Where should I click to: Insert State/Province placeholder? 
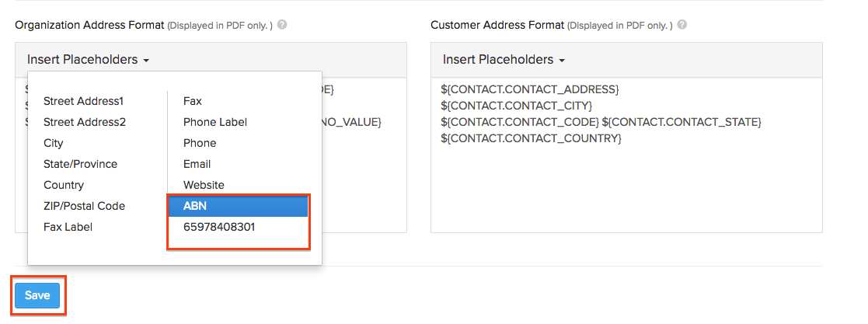[80, 164]
